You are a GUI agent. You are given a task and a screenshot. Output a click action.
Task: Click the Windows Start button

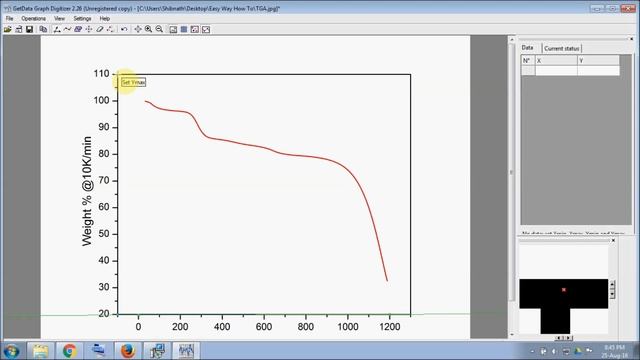(x=11, y=351)
